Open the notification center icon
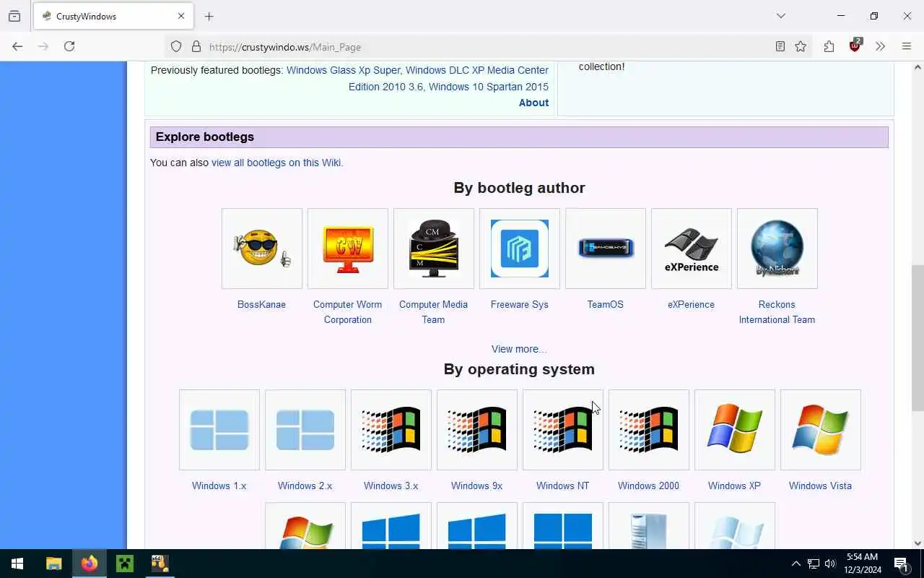This screenshot has height=578, width=924. [901, 564]
